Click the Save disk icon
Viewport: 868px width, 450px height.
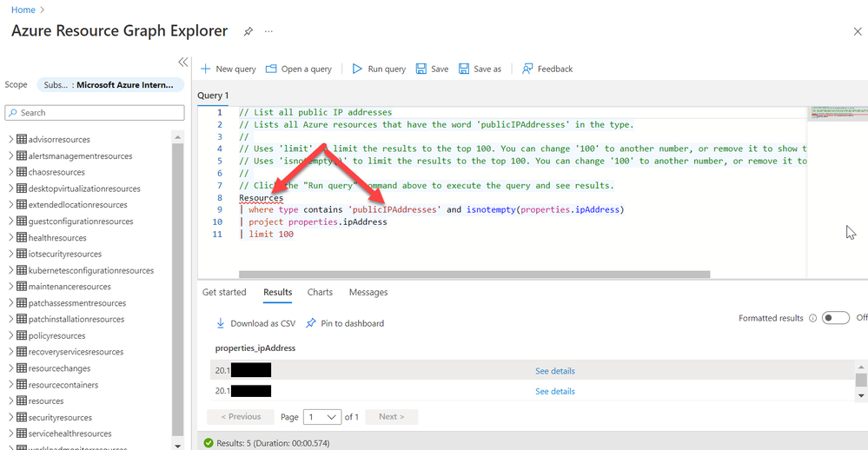coord(421,69)
